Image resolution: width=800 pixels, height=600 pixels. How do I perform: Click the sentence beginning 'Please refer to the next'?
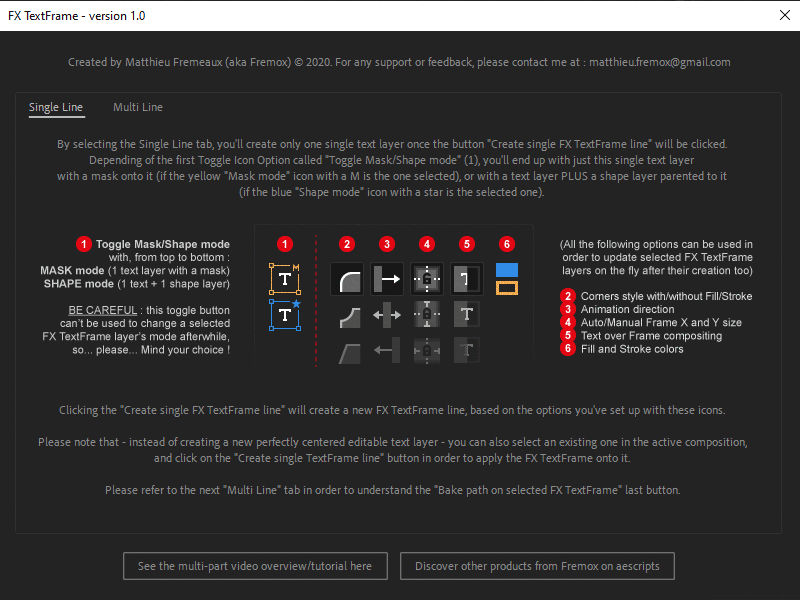[x=392, y=490]
